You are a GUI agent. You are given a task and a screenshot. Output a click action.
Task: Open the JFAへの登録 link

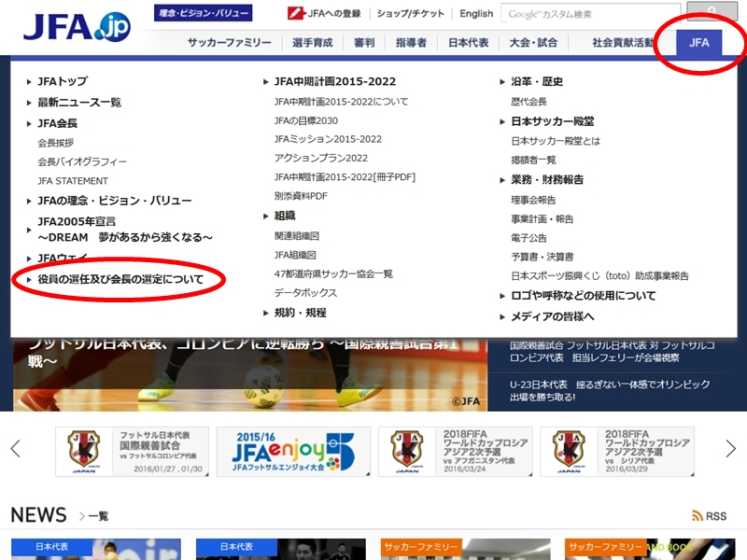pos(326,14)
